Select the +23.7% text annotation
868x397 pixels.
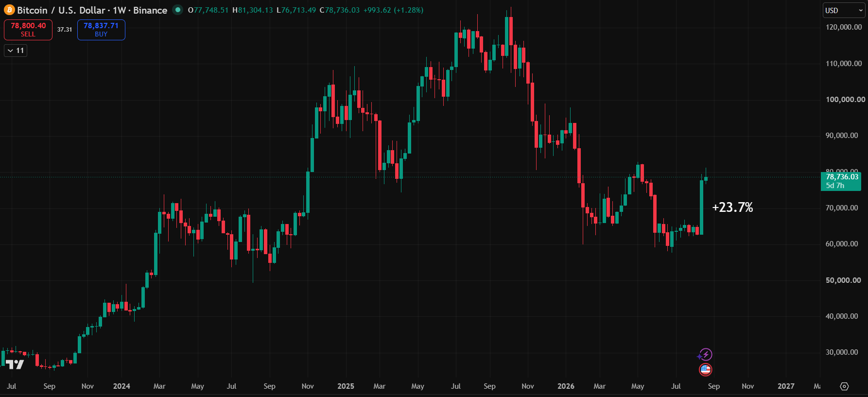(732, 207)
